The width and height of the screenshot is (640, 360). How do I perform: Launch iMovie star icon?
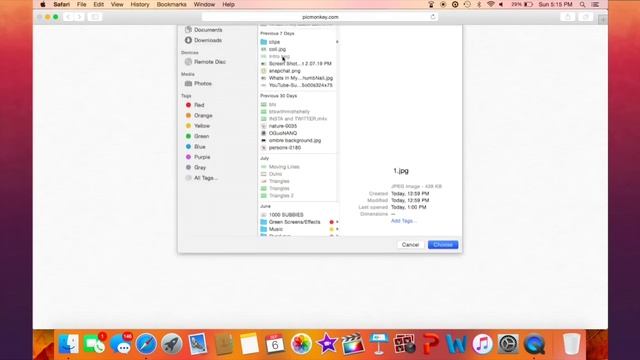[x=327, y=344]
